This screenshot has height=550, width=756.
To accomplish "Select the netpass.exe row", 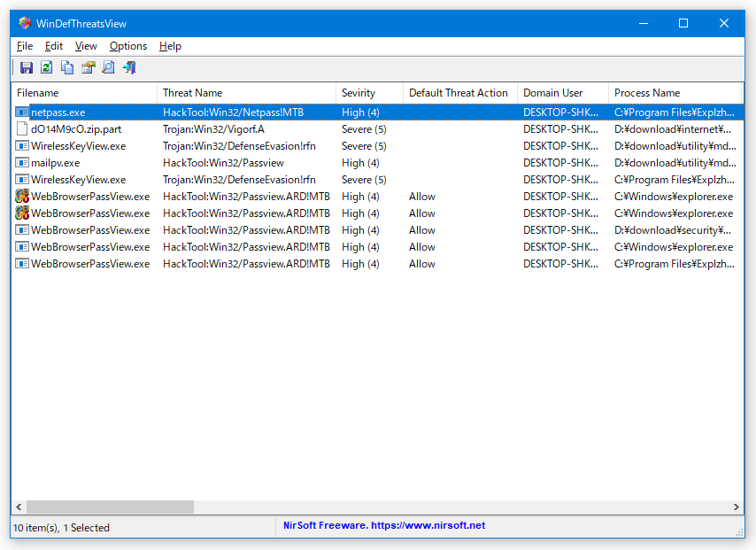I will (x=377, y=112).
